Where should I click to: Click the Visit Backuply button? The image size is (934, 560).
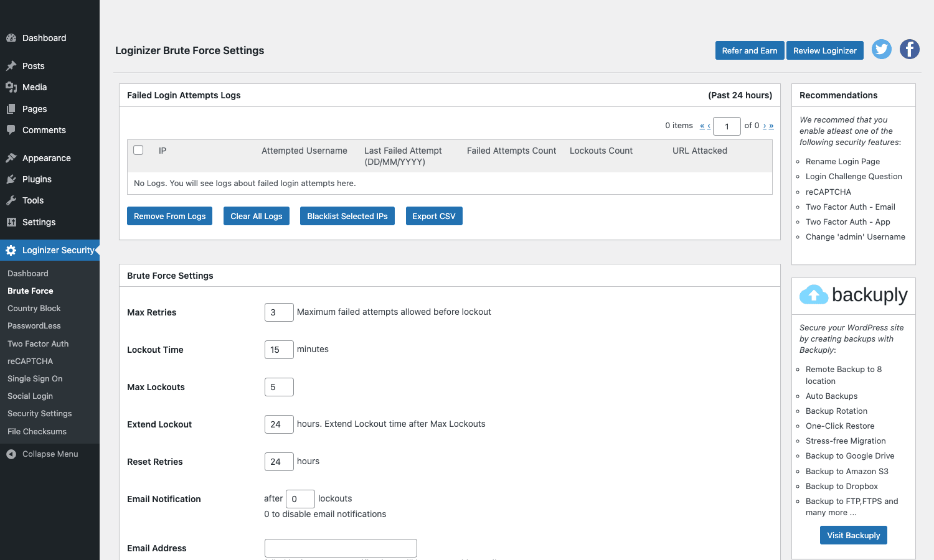pyautogui.click(x=854, y=535)
